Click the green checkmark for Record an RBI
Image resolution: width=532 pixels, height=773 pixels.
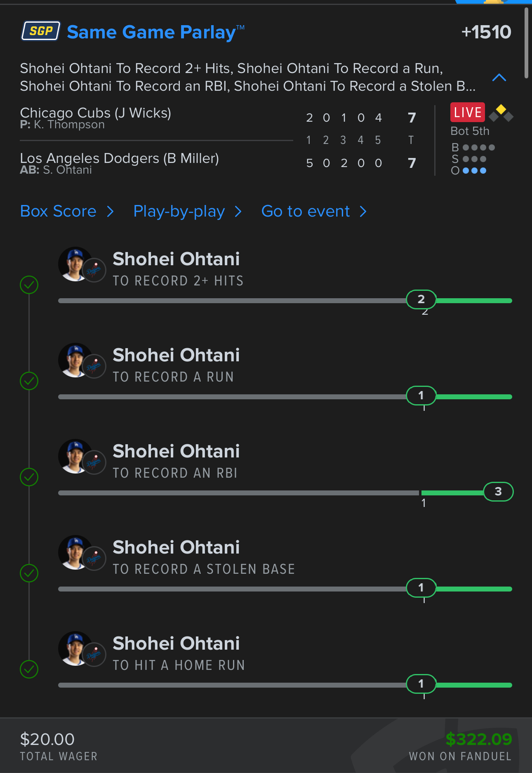pos(29,477)
